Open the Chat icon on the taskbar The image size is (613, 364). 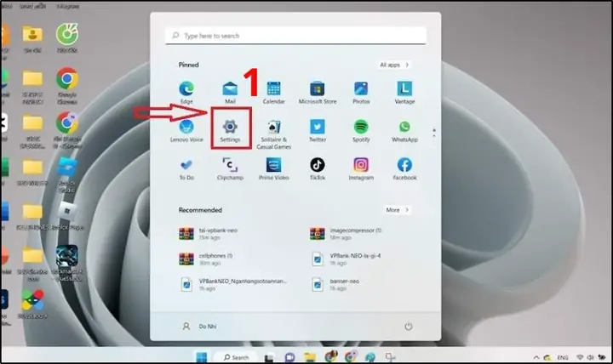tap(289, 357)
